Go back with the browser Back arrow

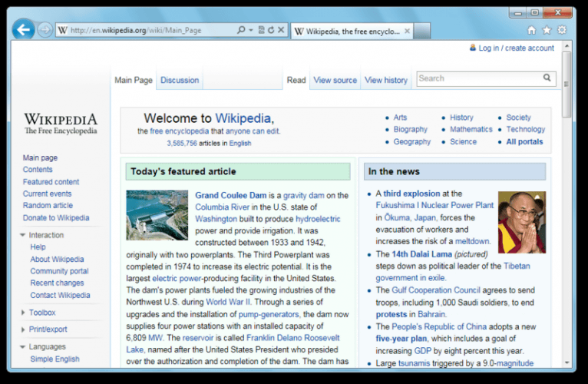(x=23, y=29)
